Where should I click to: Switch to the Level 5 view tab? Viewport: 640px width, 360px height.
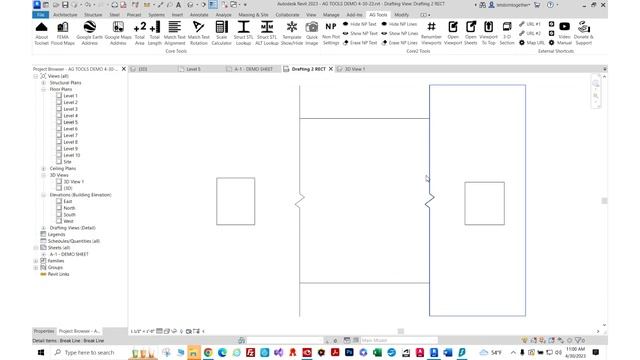[x=193, y=69]
